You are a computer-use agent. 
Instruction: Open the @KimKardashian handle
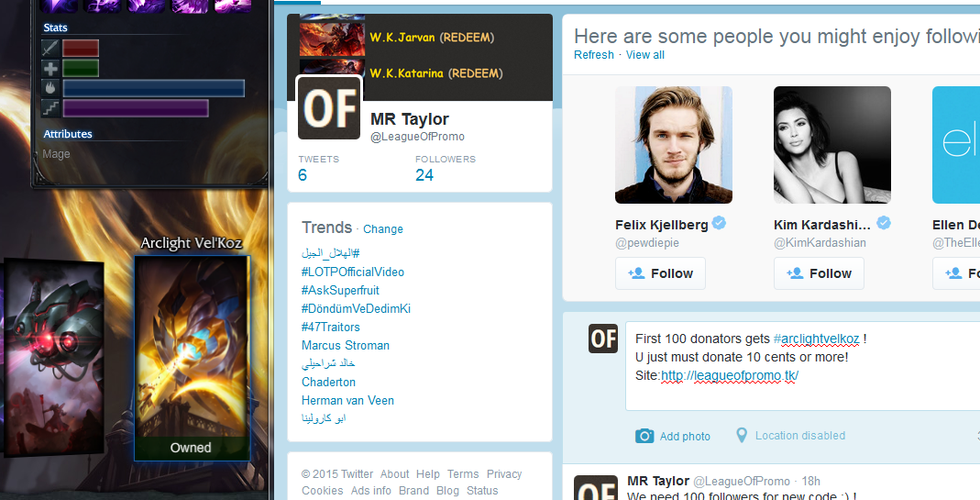pos(820,243)
